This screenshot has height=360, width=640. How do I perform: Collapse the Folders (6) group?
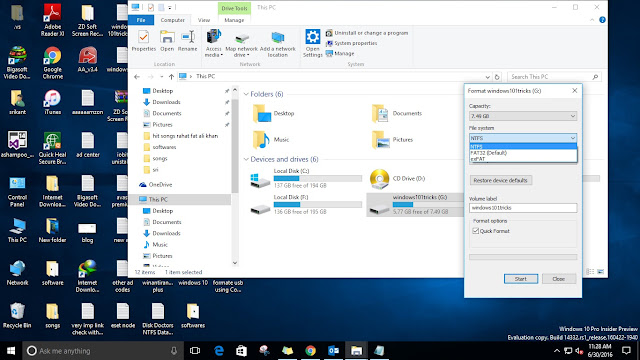tap(246, 94)
